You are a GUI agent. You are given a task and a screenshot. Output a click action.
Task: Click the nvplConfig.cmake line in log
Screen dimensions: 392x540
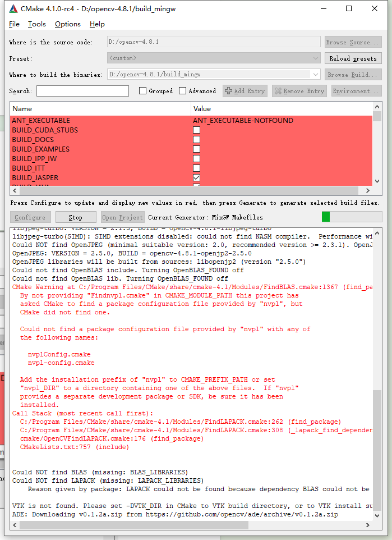[x=59, y=354]
